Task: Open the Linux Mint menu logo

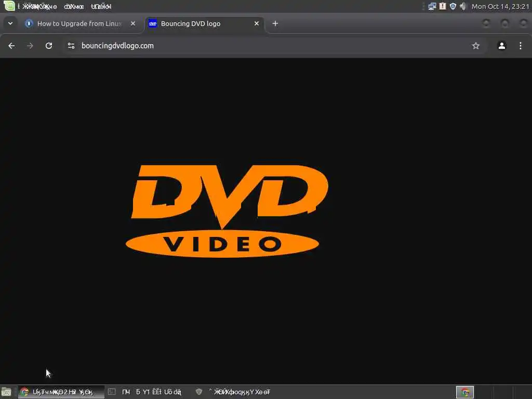Action: point(9,6)
